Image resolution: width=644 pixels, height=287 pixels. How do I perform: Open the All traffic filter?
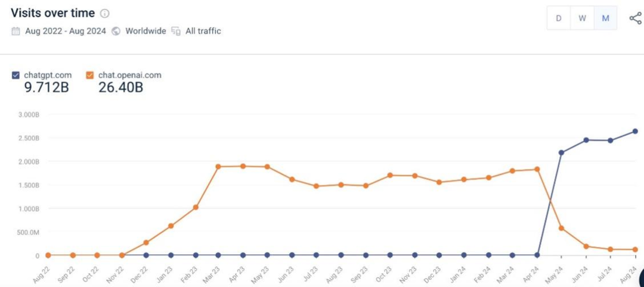203,31
